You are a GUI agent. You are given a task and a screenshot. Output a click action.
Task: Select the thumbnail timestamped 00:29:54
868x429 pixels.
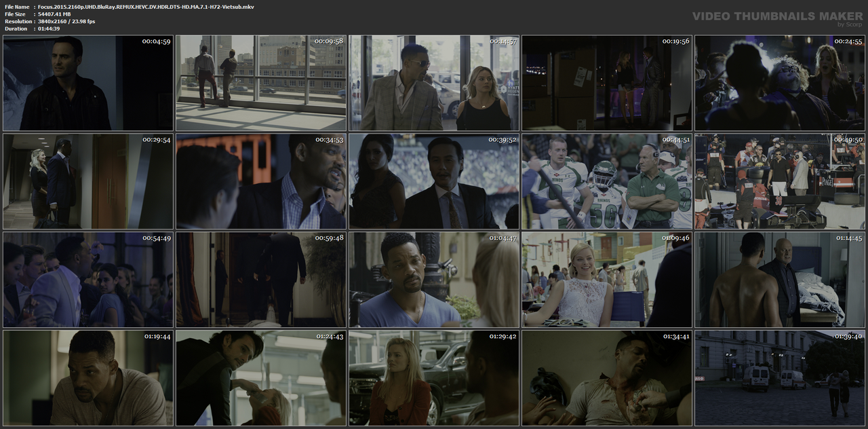coord(88,181)
